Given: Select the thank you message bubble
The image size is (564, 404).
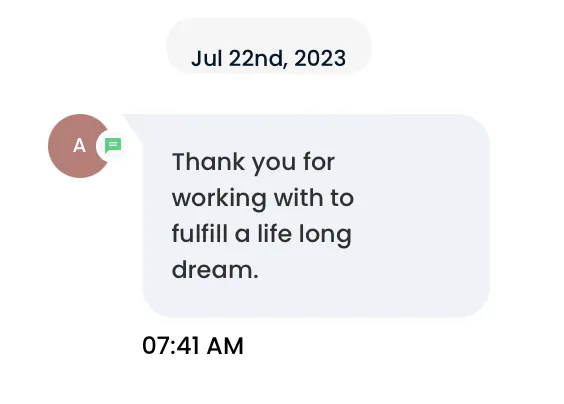Looking at the screenshot, I should pyautogui.click(x=316, y=216).
